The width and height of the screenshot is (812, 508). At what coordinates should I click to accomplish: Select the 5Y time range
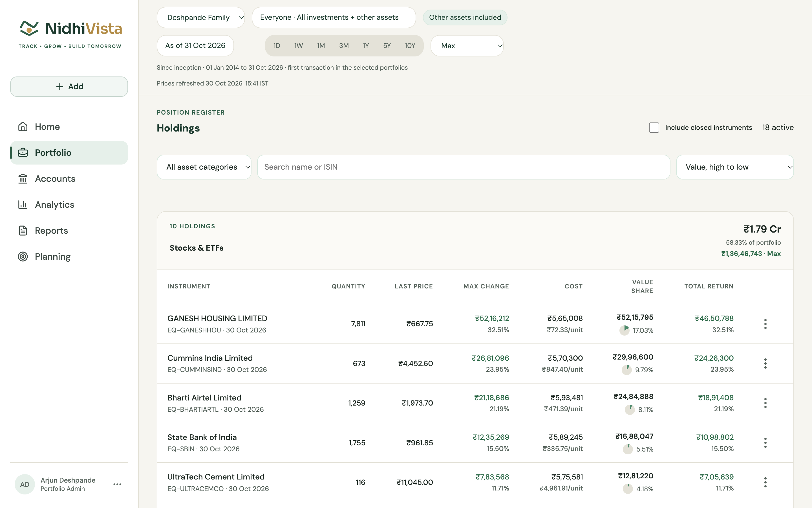(387, 46)
